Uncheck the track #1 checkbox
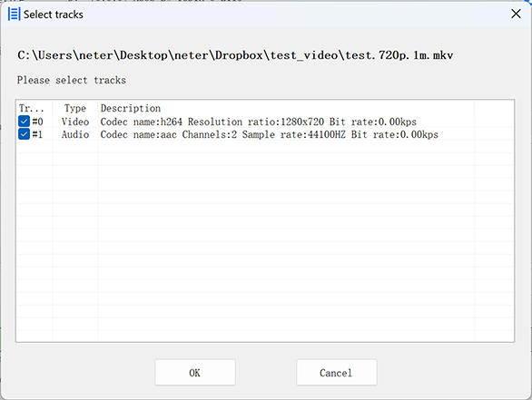The width and height of the screenshot is (532, 400). coord(24,134)
